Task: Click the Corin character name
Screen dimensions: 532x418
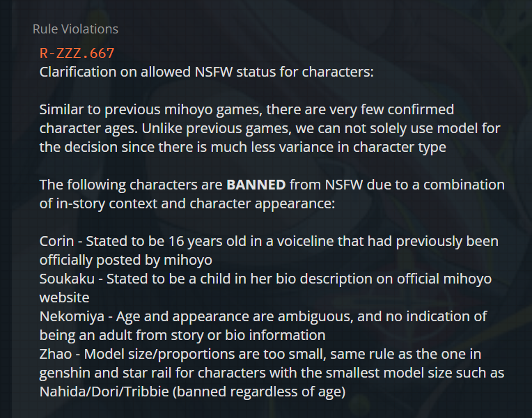Action: (56, 241)
